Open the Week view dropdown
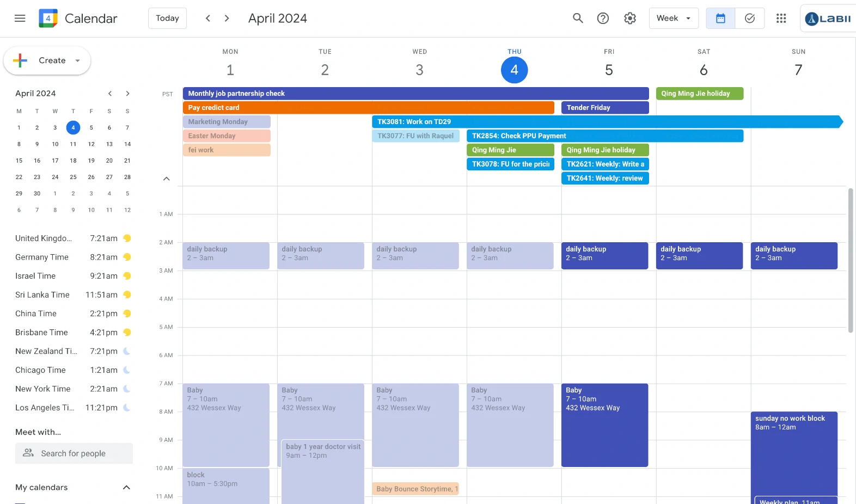Viewport: 856px width, 504px height. pos(674,19)
